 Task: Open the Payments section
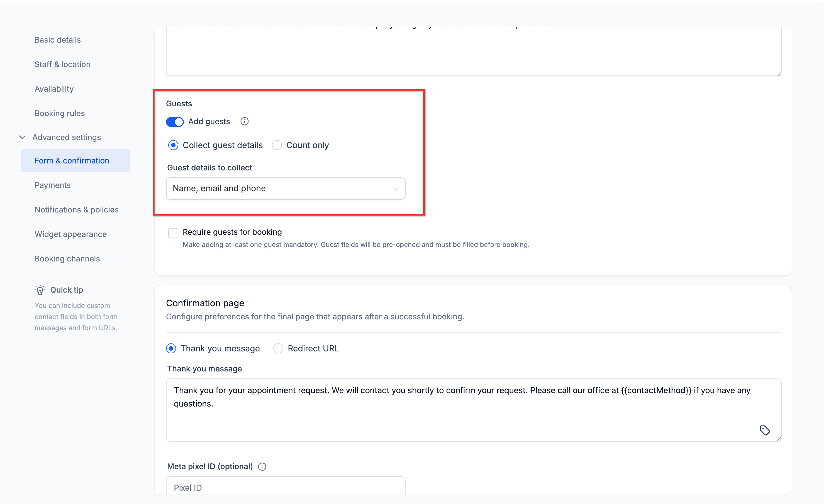52,185
